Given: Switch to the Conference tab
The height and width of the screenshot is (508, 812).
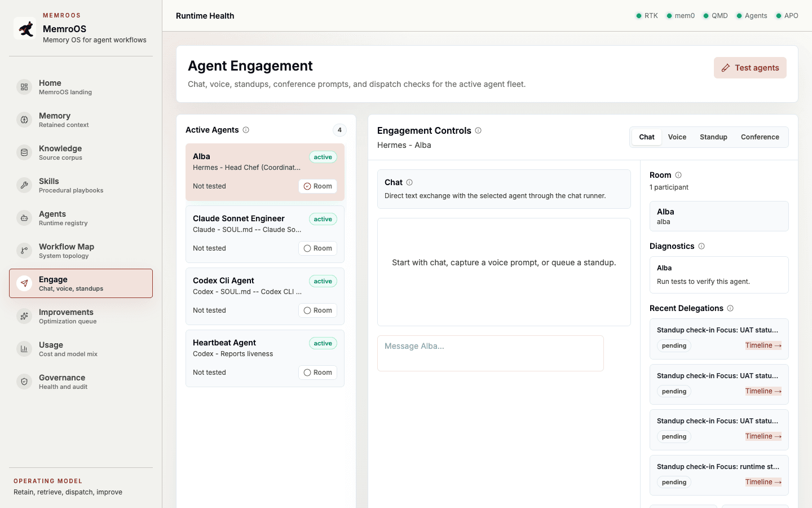Looking at the screenshot, I should [760, 137].
